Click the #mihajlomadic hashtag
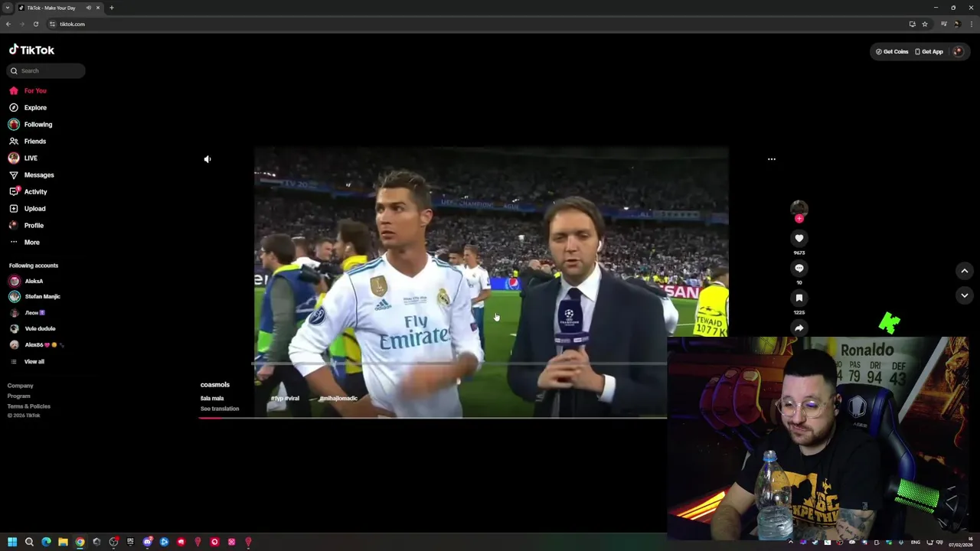Image resolution: width=980 pixels, height=551 pixels. [x=338, y=399]
